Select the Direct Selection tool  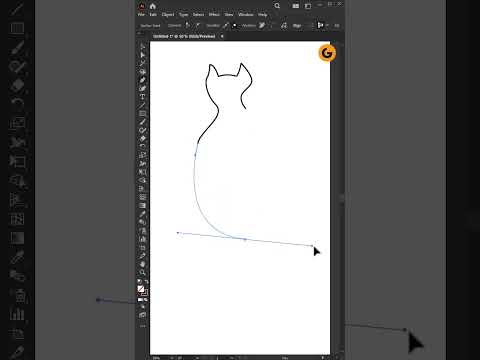(x=143, y=55)
